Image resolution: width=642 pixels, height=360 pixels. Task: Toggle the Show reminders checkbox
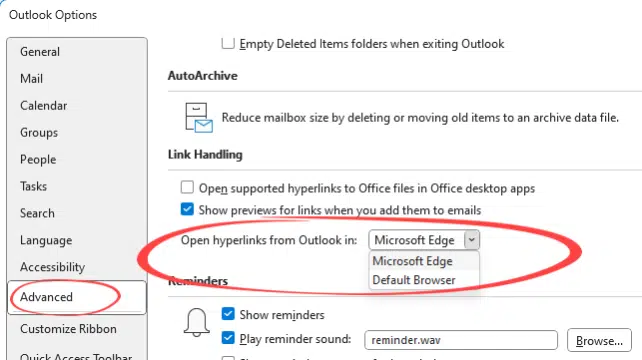pyautogui.click(x=228, y=314)
